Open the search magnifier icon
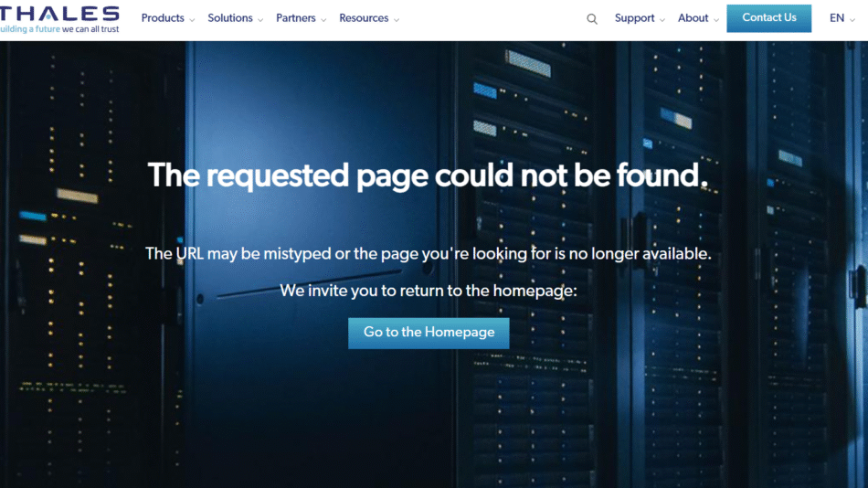The height and width of the screenshot is (488, 868). [592, 19]
